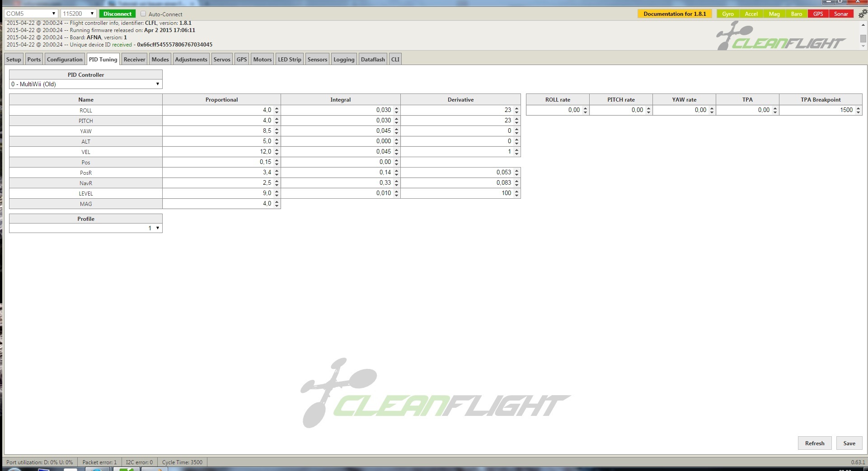
Task: Click the ROLL Derivative stepper arrows
Action: (516, 110)
